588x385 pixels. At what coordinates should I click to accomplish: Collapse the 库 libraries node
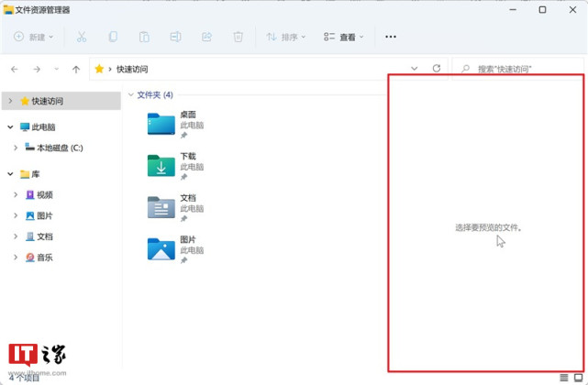point(10,174)
